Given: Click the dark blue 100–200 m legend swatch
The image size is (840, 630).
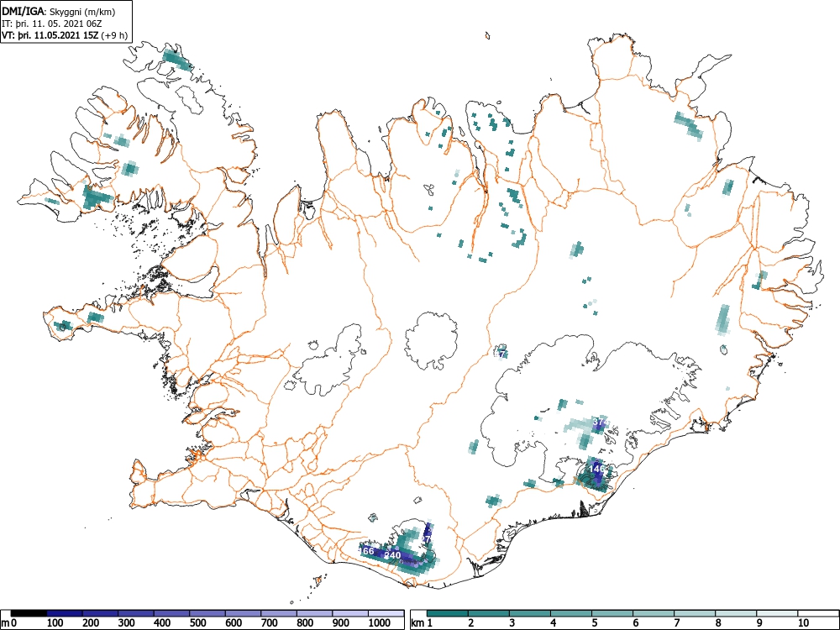Looking at the screenshot, I should pyautogui.click(x=65, y=613).
